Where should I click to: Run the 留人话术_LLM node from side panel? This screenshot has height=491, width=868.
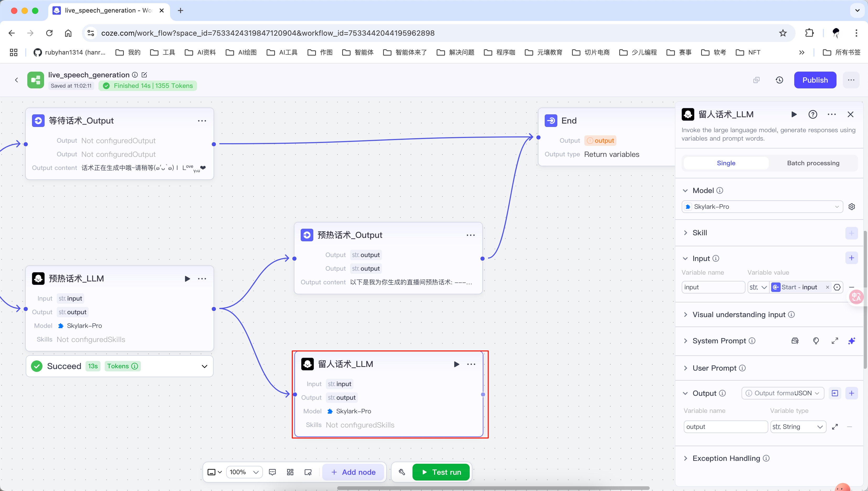click(x=794, y=115)
